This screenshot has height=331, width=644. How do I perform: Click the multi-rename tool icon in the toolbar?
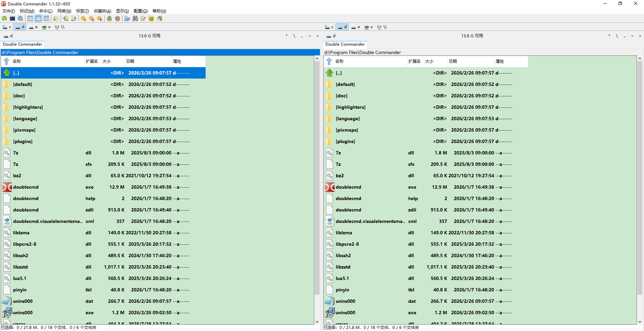click(x=143, y=19)
